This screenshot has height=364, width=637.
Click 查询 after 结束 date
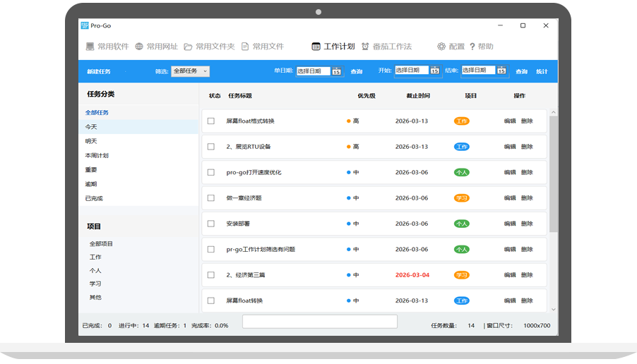522,71
